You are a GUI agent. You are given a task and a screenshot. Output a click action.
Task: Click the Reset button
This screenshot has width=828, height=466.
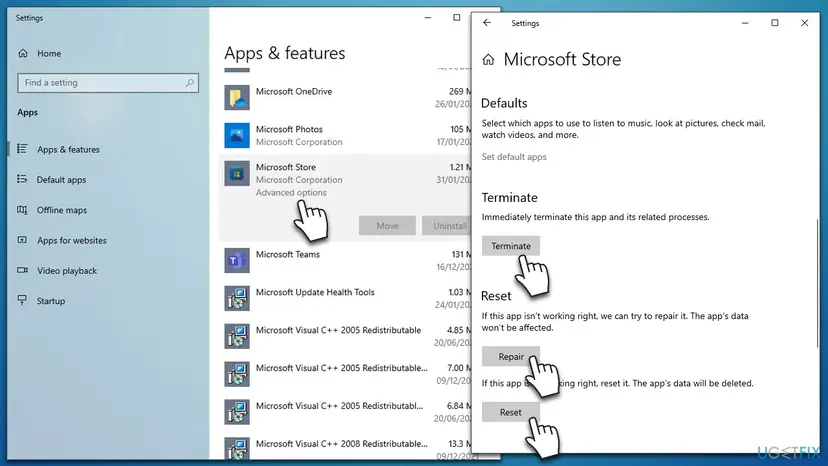tap(511, 412)
